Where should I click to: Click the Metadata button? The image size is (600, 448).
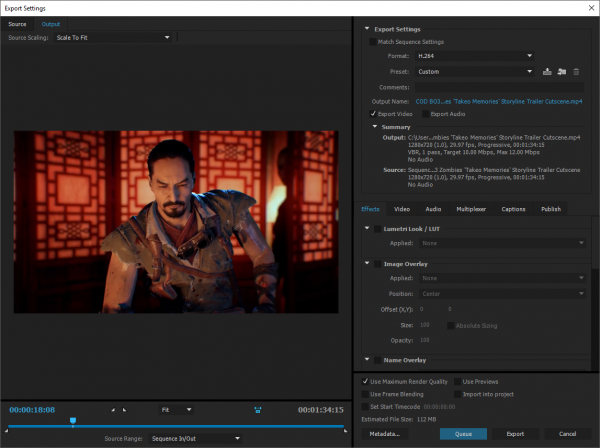pos(385,434)
